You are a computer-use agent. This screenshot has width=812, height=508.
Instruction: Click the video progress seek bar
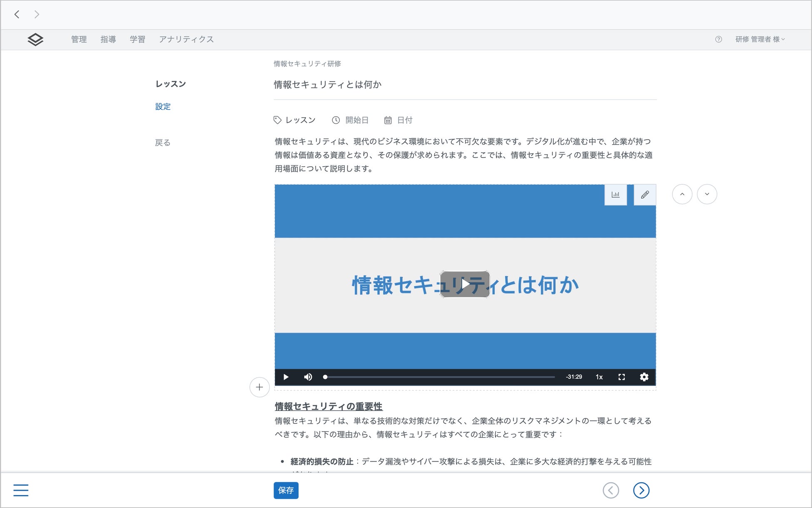click(439, 377)
